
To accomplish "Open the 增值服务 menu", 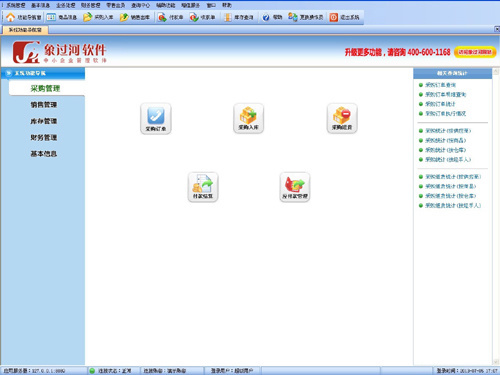I will click(x=191, y=5).
